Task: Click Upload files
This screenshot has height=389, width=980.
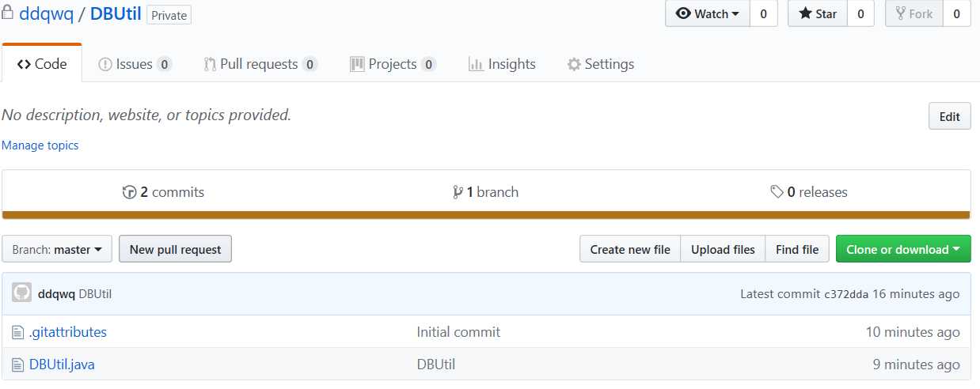Action: click(x=723, y=249)
